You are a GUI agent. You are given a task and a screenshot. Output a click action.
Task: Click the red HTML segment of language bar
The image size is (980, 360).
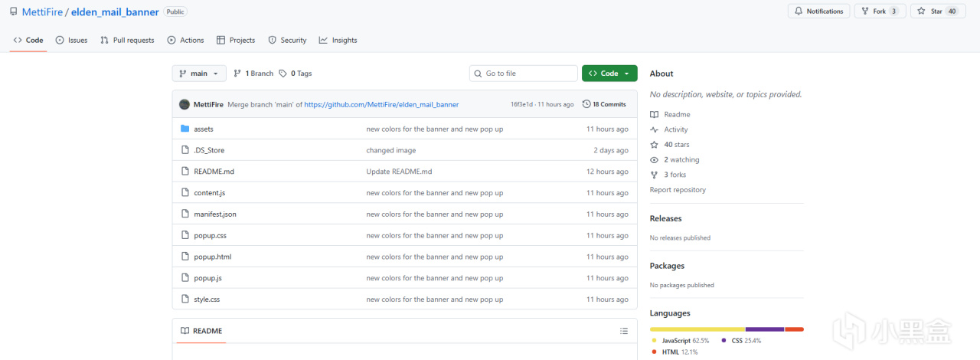pos(794,329)
